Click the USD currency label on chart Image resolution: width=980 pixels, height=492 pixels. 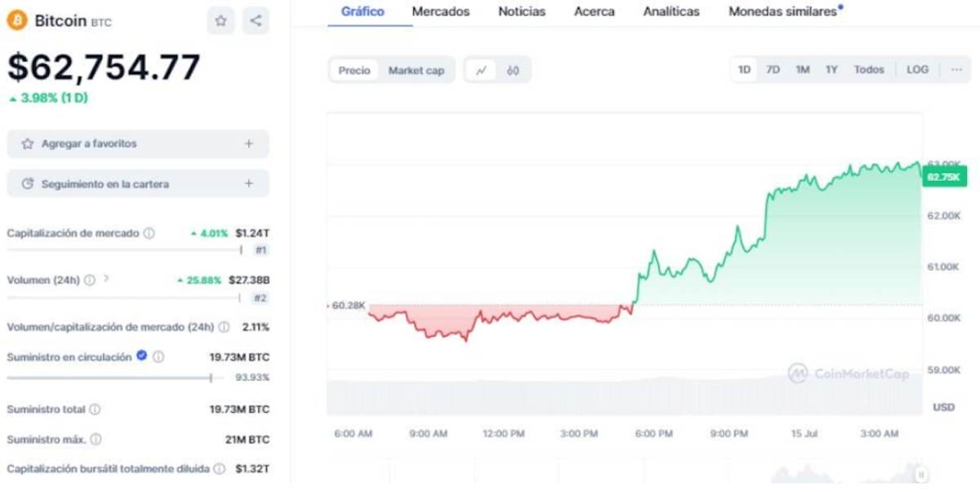(x=944, y=406)
